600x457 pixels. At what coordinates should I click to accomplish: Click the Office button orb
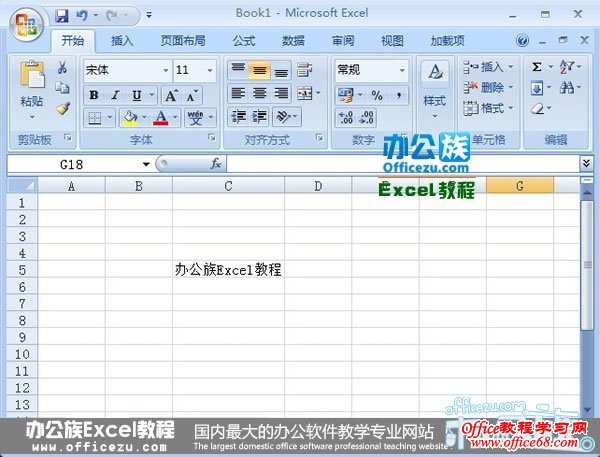click(26, 25)
